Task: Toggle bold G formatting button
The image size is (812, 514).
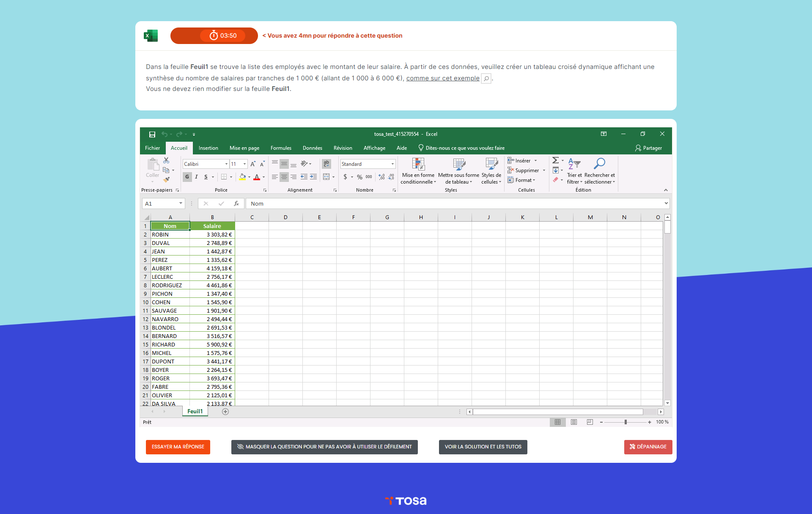Action: pos(187,177)
